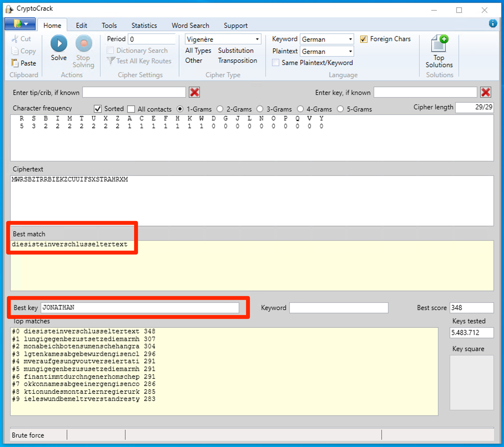Open the Vigenère cipher type dropdown
The width and height of the screenshot is (504, 447).
coord(223,39)
